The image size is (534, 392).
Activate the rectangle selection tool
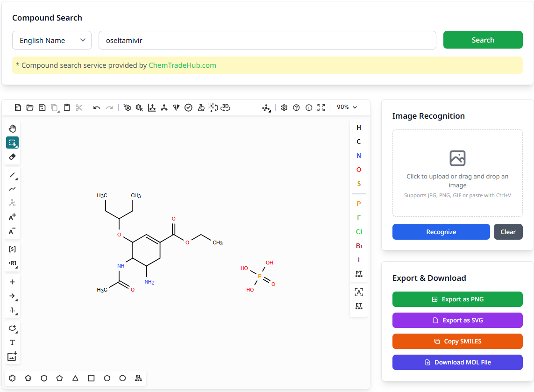point(12,143)
